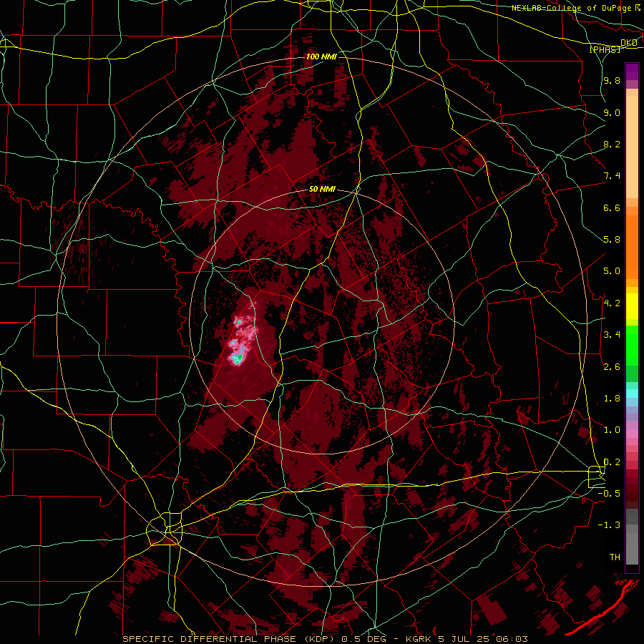
Task: Click the 6.6 value on the color scale
Action: [x=612, y=208]
